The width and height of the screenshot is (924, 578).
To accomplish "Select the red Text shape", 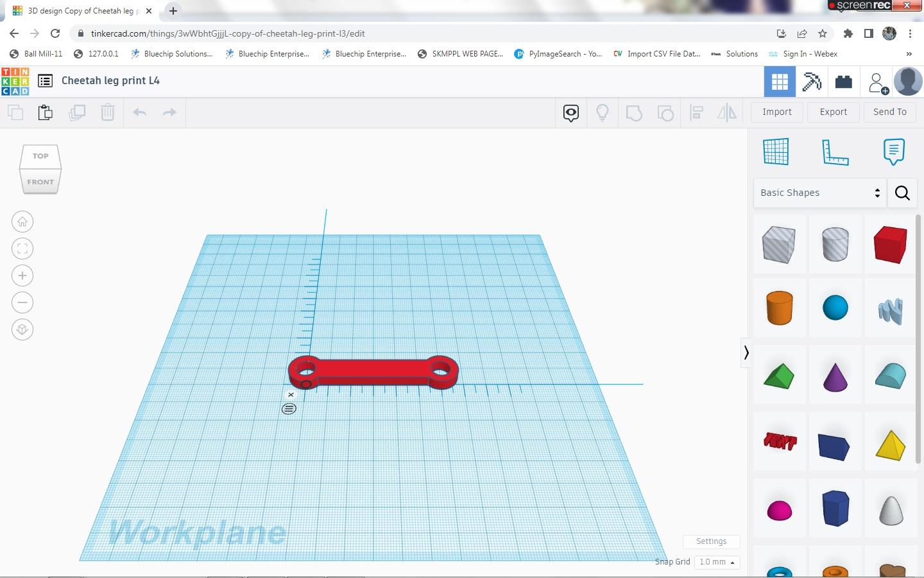I will click(780, 441).
